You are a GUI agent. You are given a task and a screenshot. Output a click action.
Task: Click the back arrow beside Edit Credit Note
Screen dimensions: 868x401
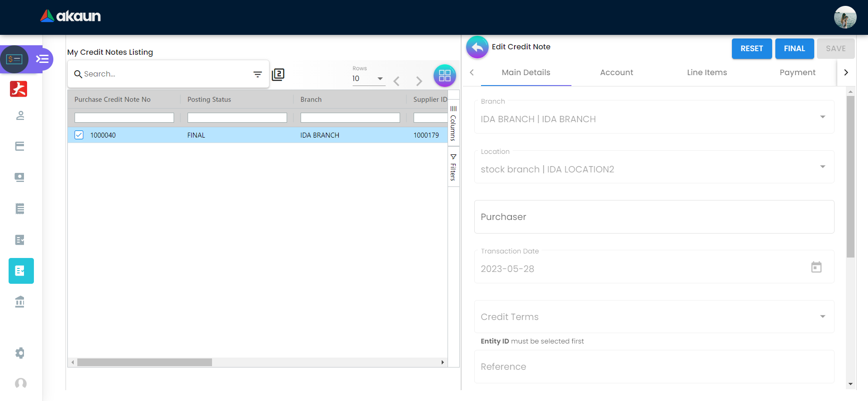pos(477,47)
